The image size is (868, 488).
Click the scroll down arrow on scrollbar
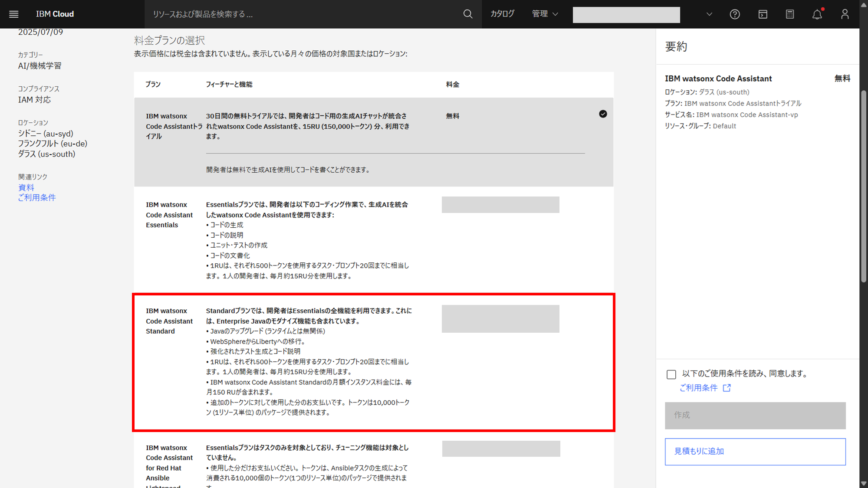click(x=863, y=483)
